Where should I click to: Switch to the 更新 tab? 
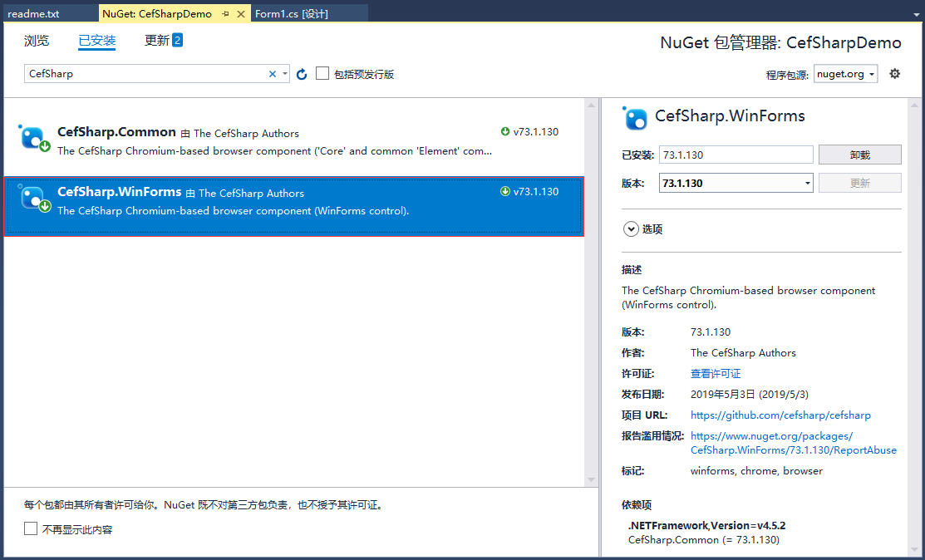[157, 40]
